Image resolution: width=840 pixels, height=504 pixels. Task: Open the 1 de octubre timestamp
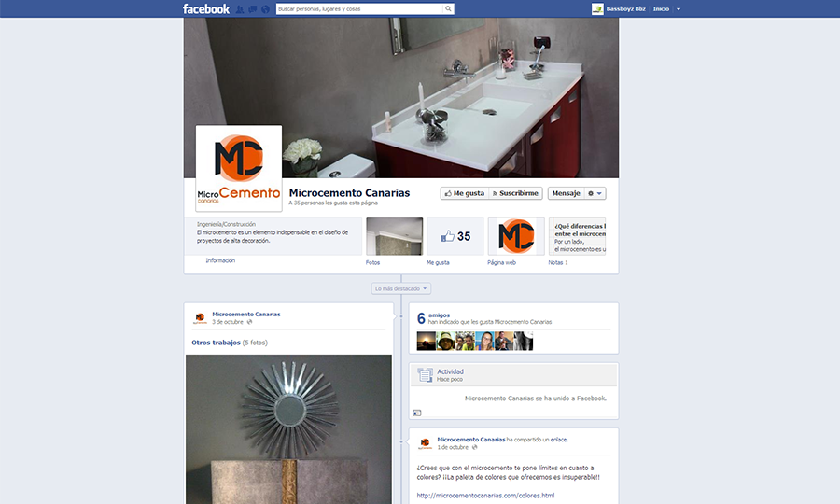coord(453,447)
